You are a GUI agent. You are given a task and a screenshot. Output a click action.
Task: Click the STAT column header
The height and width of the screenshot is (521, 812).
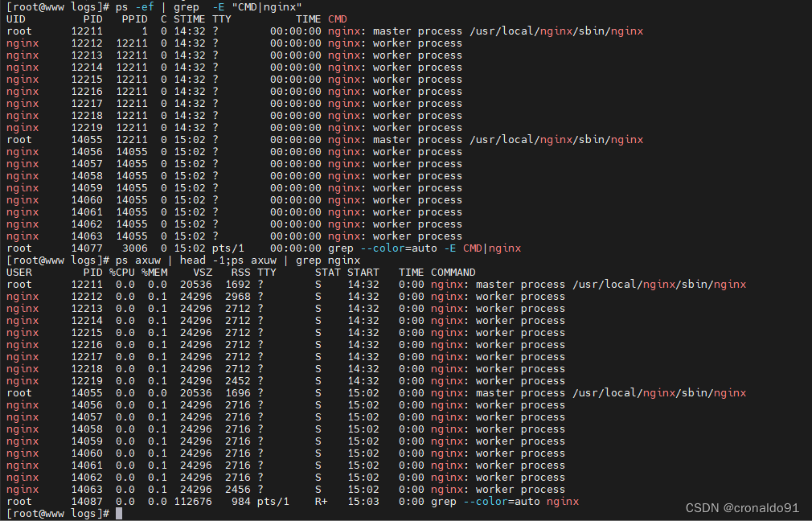point(328,273)
